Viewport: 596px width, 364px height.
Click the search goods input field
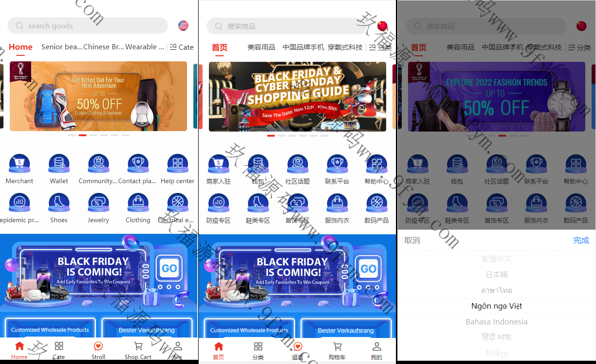coord(87,26)
